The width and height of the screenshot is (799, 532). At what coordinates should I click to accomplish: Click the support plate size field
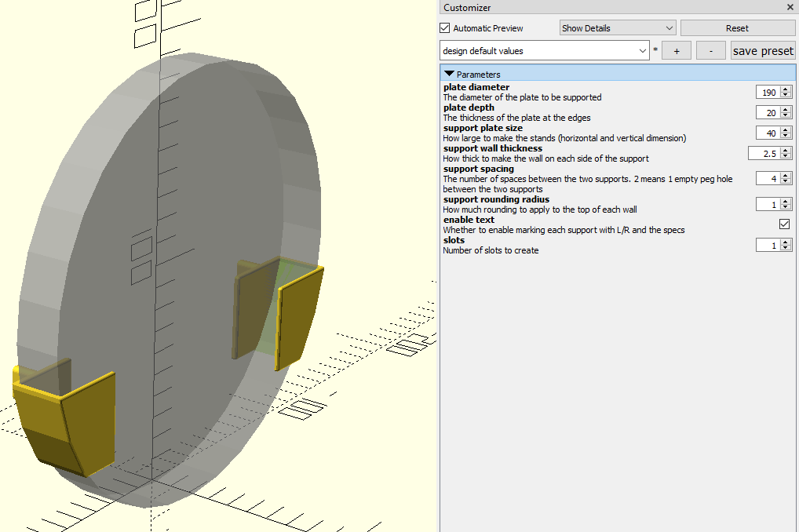[x=767, y=133]
